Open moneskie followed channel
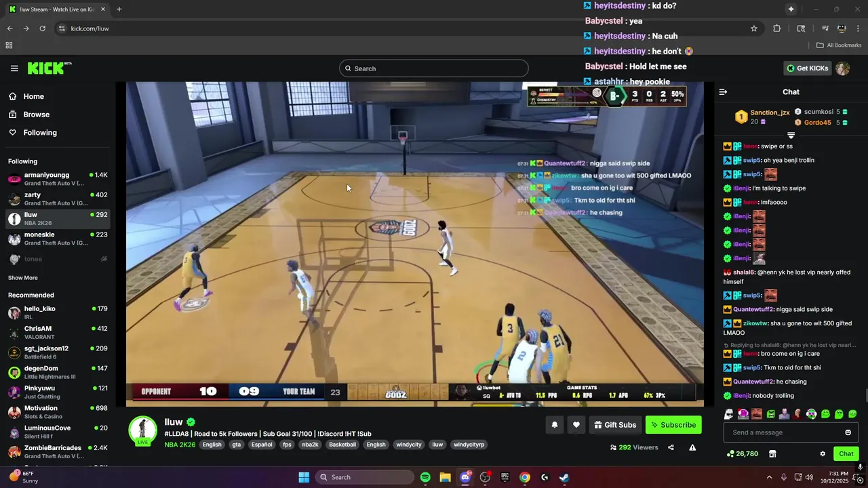 [58, 239]
